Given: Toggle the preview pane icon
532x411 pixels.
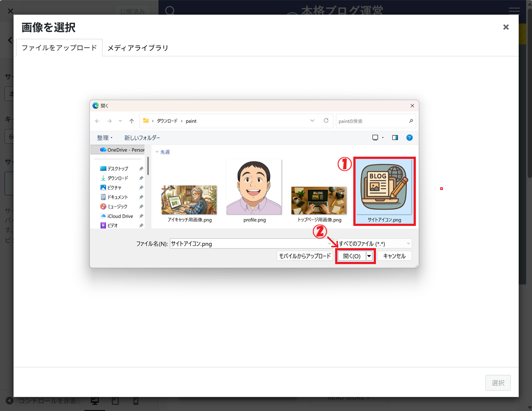Looking at the screenshot, I should 395,138.
